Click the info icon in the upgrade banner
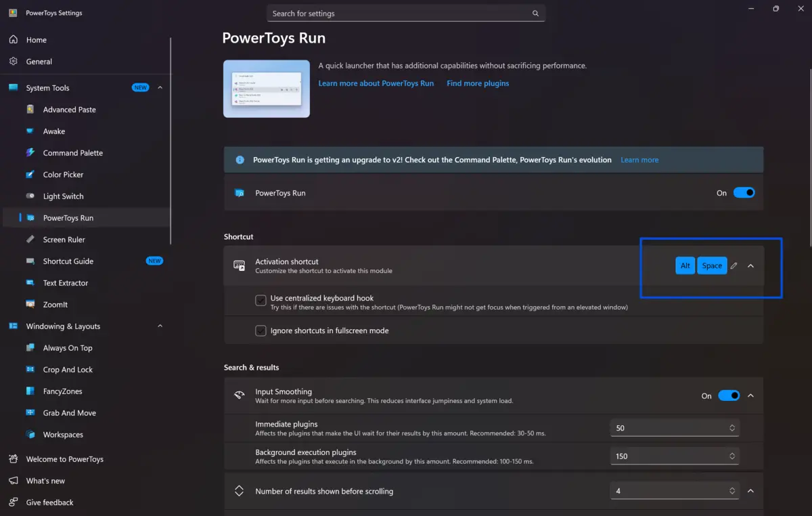This screenshot has height=516, width=812. [x=240, y=160]
